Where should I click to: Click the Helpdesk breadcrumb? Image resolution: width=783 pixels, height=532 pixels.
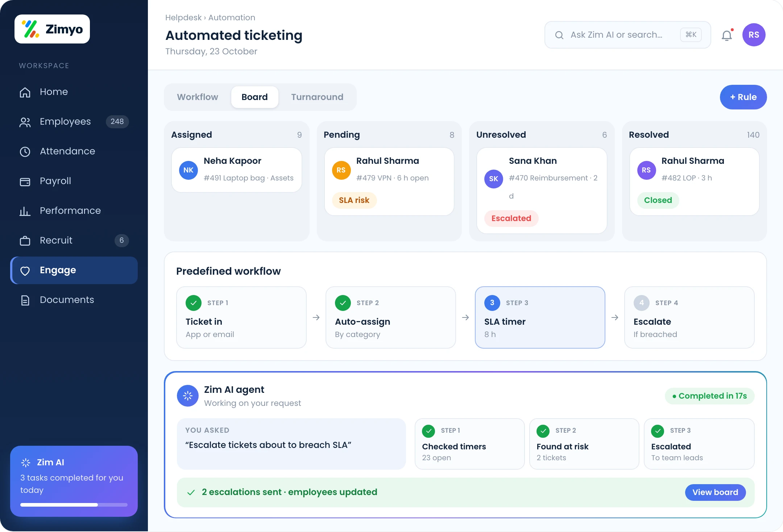point(183,17)
